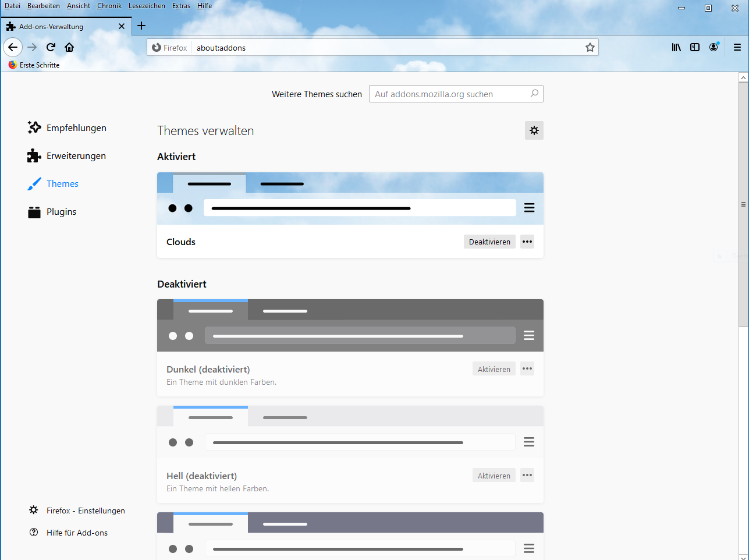The width and height of the screenshot is (749, 560).
Task: Open Firefox - Einstellungen link
Action: (x=85, y=511)
